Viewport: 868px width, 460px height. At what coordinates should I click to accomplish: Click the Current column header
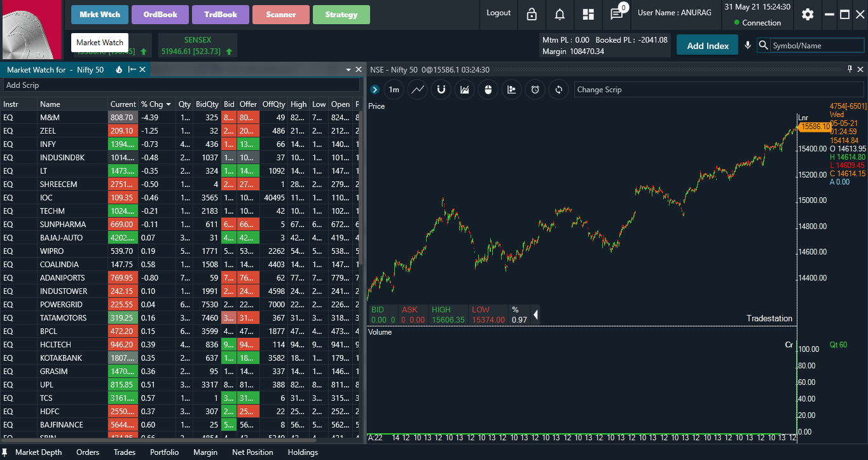click(x=123, y=104)
